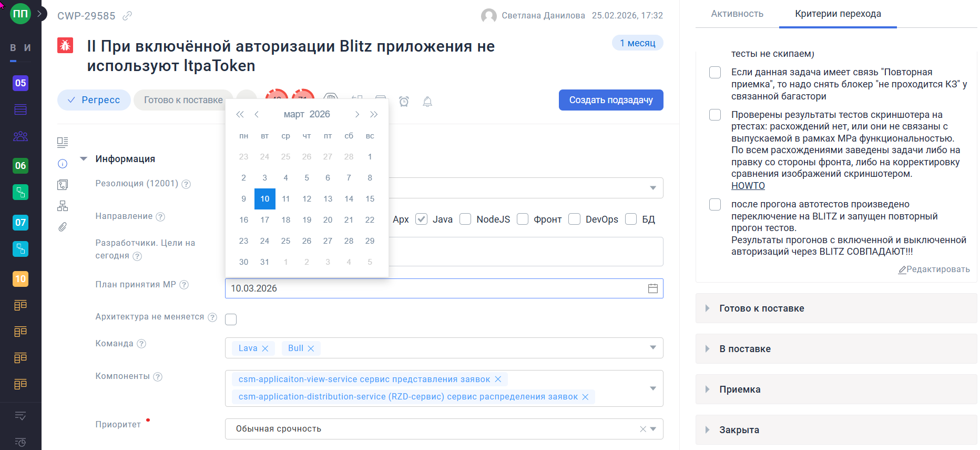Viewport: 980px width, 450px height.
Task: Check the скриншотер test results criterion
Action: pyautogui.click(x=715, y=115)
